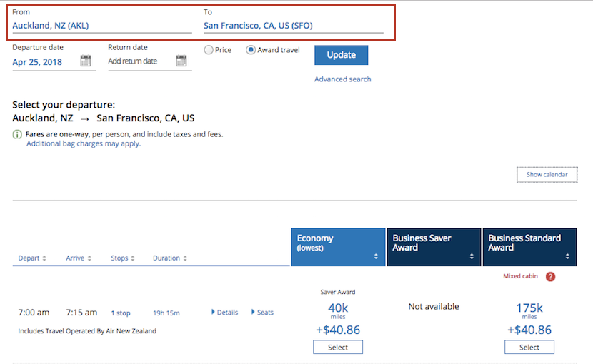Select the Business Saver Award column tab

434,247
